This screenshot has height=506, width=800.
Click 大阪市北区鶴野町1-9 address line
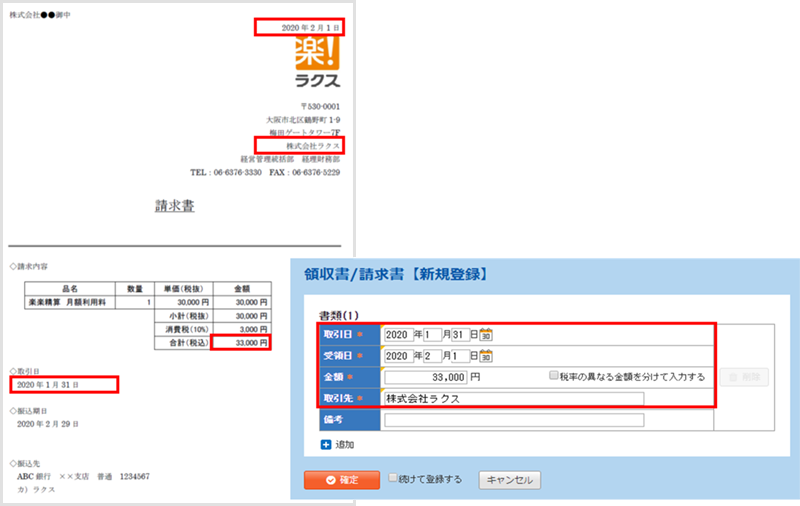(303, 120)
